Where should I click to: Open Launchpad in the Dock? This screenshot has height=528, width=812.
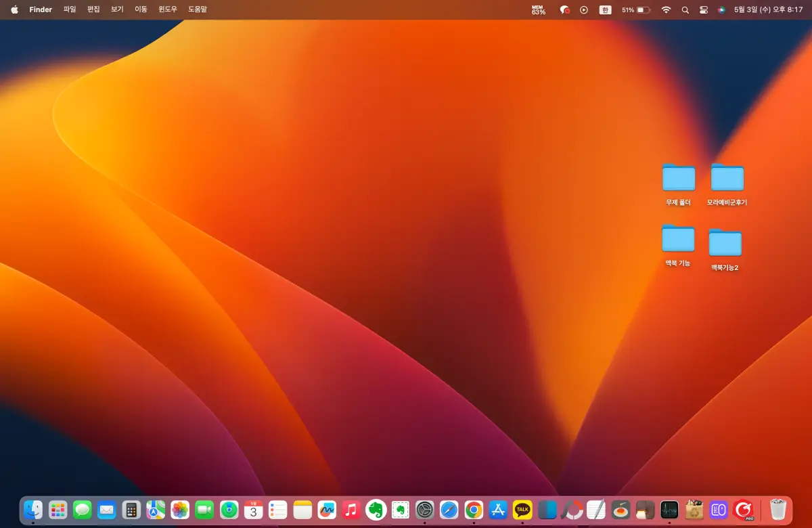pyautogui.click(x=58, y=510)
